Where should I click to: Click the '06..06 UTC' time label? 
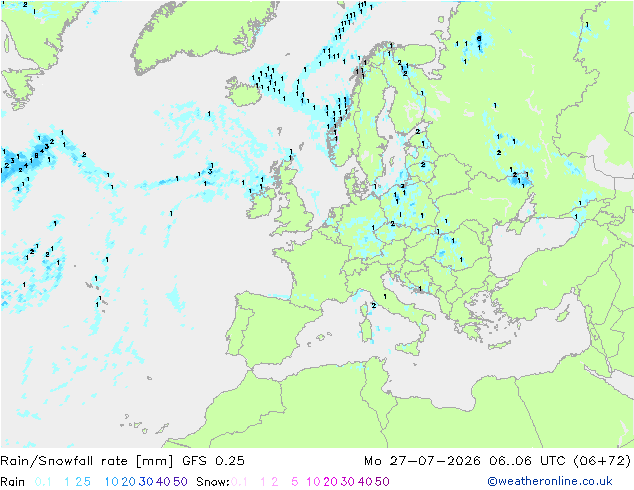pos(527,461)
